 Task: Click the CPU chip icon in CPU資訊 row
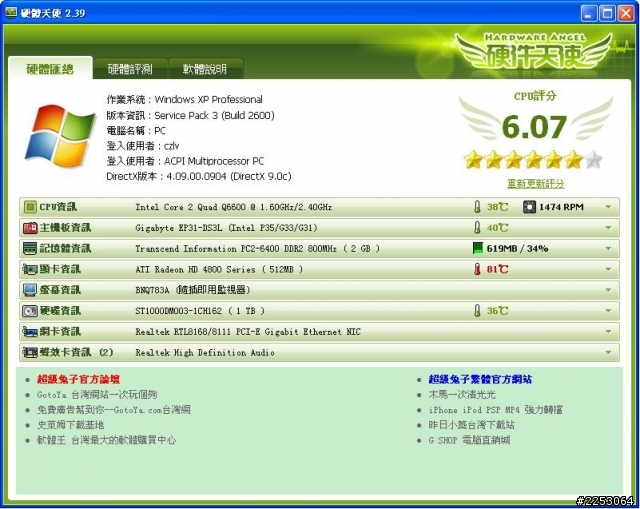click(x=30, y=207)
